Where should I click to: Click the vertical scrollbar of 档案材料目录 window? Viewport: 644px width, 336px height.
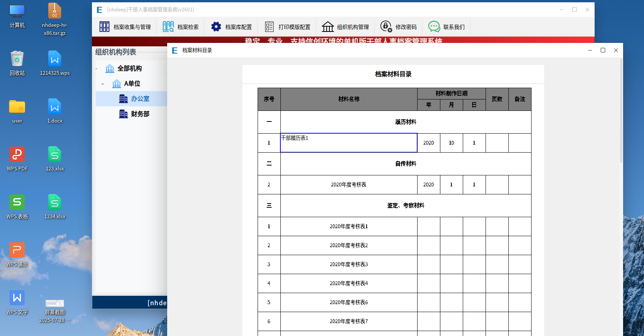click(x=621, y=114)
